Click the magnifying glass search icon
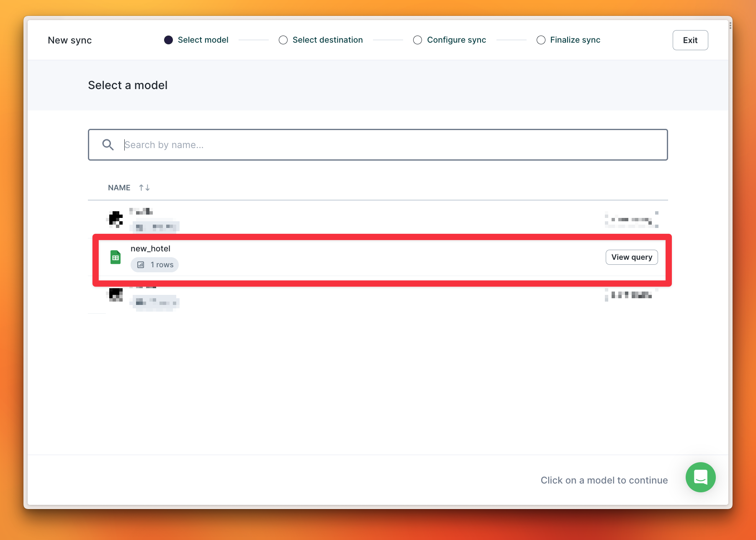Image resolution: width=756 pixels, height=540 pixels. tap(108, 145)
